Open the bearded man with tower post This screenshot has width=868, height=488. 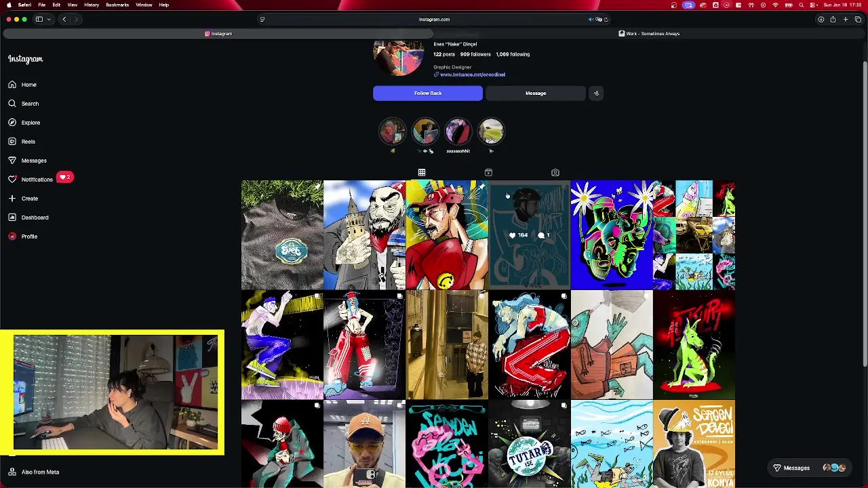365,235
